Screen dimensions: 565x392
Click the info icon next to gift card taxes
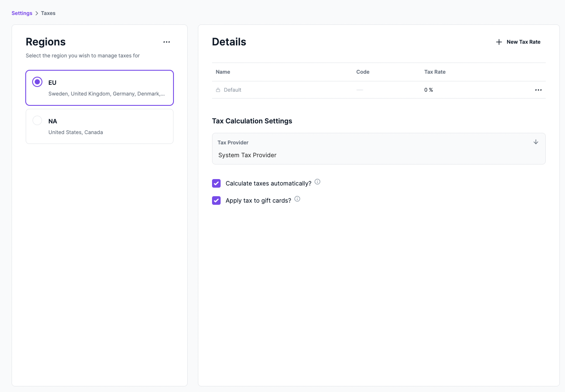pos(297,199)
